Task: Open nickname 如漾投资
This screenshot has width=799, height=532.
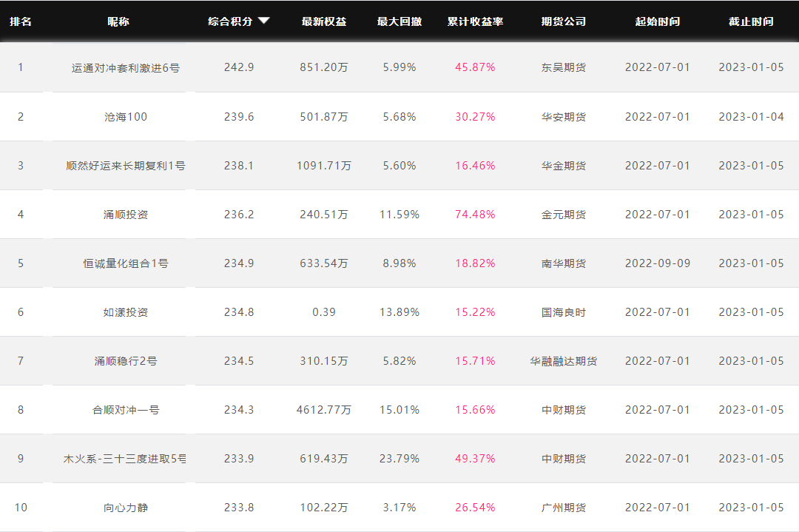Action: coord(125,312)
